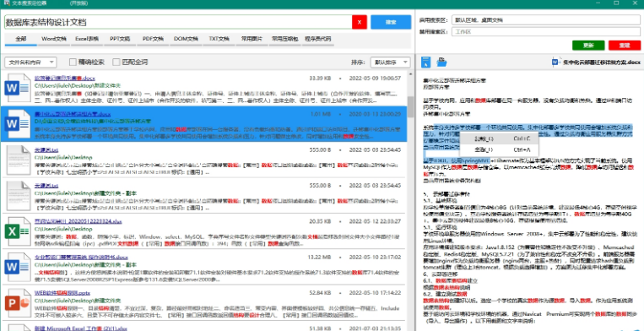Maximize the application window
This screenshot has height=331, width=644.
[x=616, y=3]
